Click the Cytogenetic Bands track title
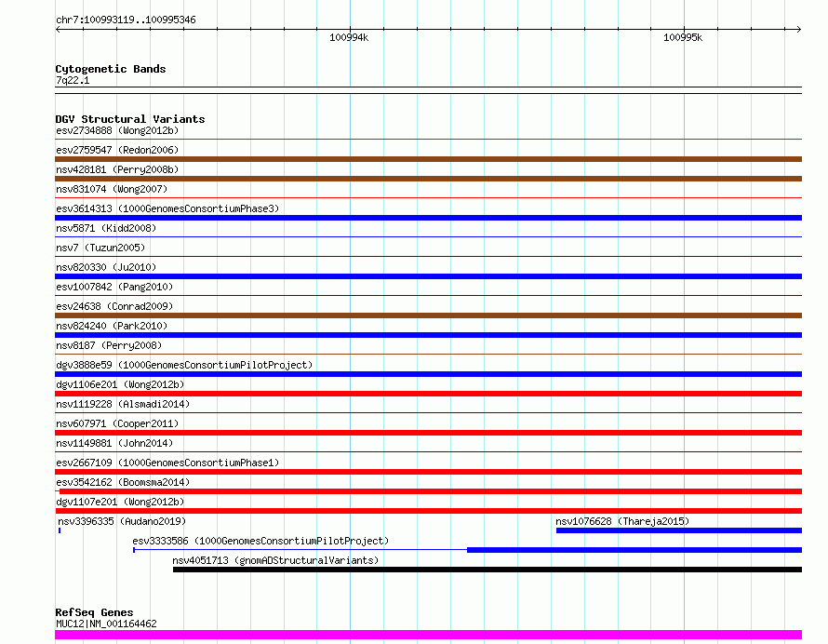Viewport: 828px width, 644px height. point(111,69)
